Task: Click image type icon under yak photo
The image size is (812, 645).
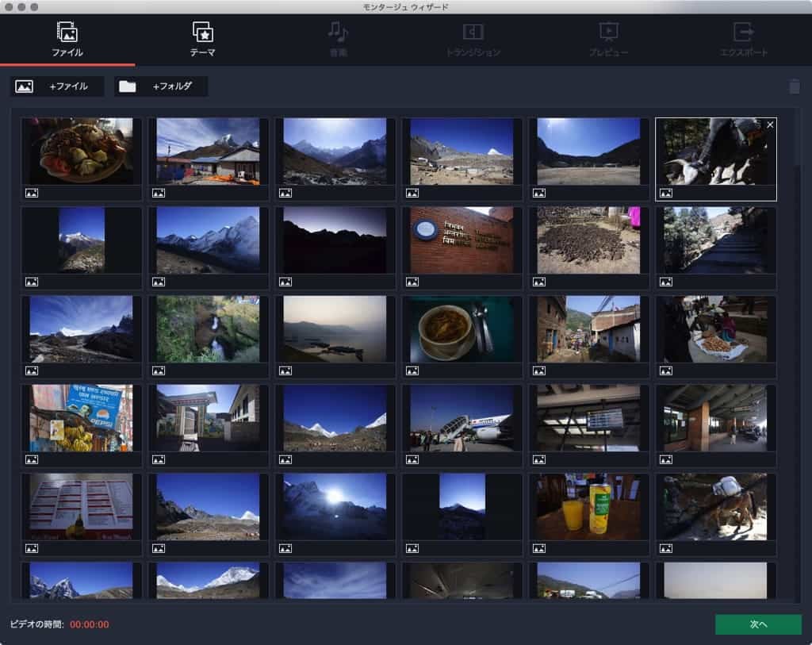Action: 666,194
